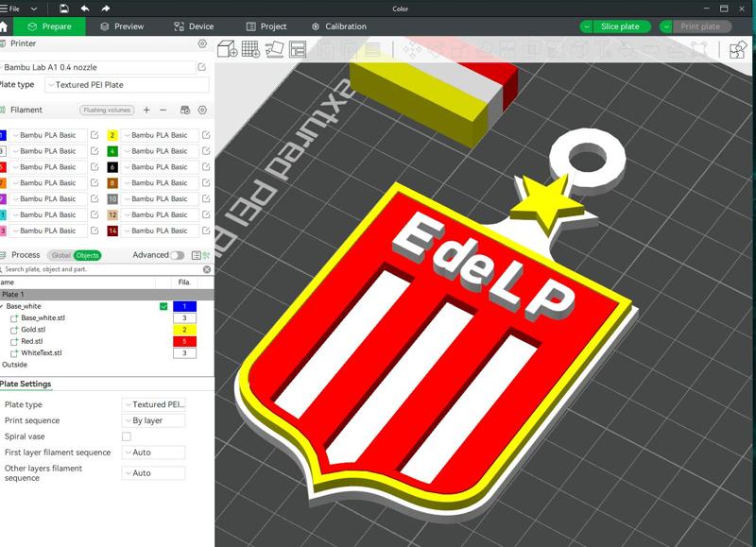The image size is (756, 547).
Task: Edit the preset for filament 2
Action: pyautogui.click(x=206, y=135)
